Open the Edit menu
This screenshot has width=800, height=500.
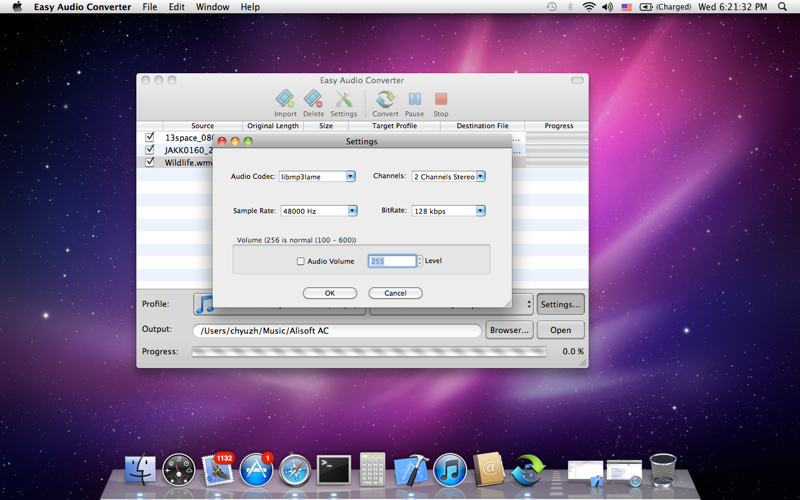(176, 7)
